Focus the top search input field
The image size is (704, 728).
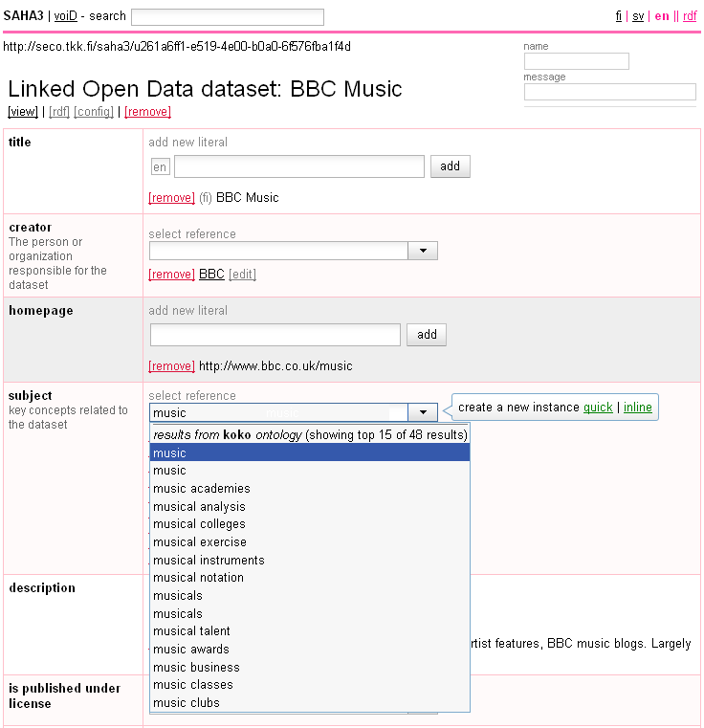[228, 17]
